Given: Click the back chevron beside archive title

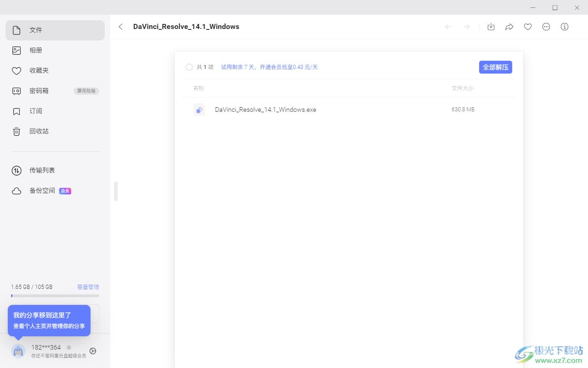Looking at the screenshot, I should (x=121, y=27).
